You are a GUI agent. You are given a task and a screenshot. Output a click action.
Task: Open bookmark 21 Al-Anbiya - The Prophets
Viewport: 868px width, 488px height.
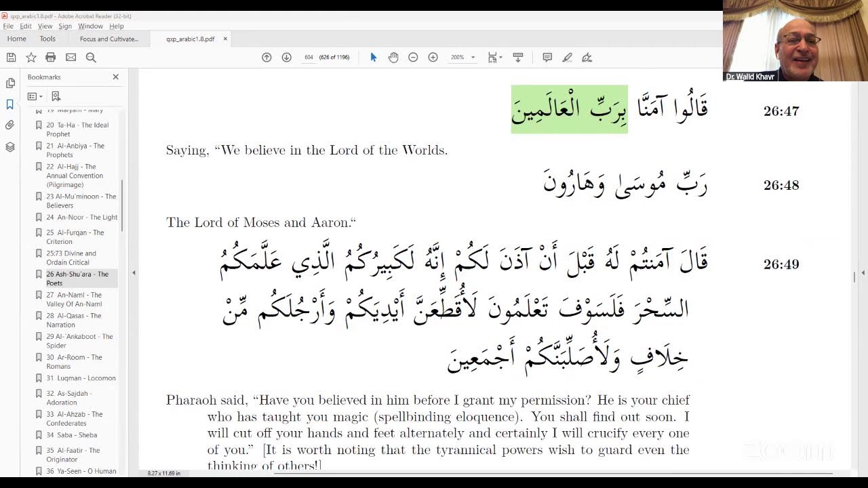tap(75, 150)
